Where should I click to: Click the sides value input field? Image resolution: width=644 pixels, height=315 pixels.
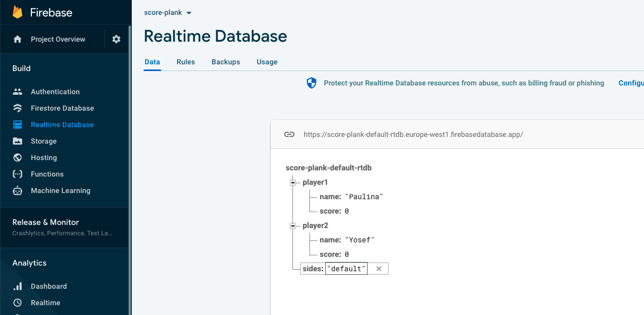pyautogui.click(x=346, y=269)
